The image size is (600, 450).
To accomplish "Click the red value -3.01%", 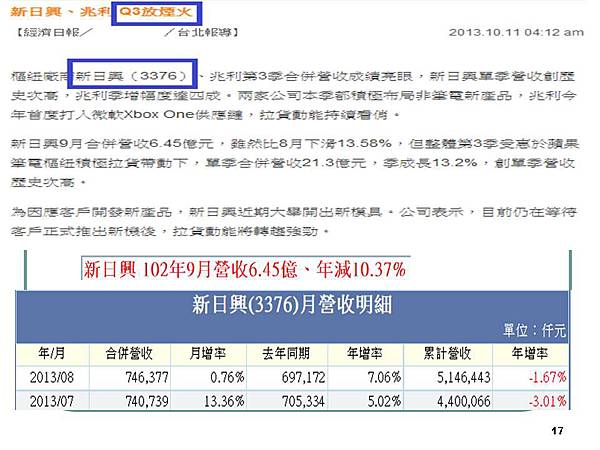I will coord(548,401).
